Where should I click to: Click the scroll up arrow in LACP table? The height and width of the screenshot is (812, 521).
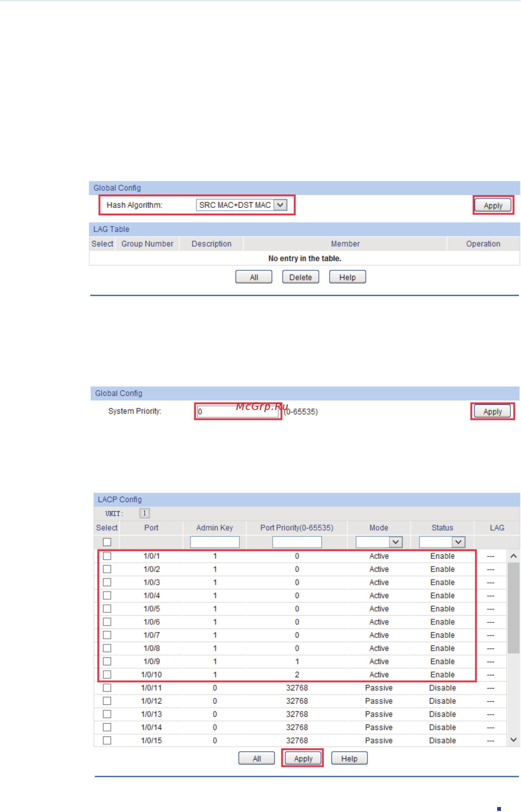coord(513,556)
